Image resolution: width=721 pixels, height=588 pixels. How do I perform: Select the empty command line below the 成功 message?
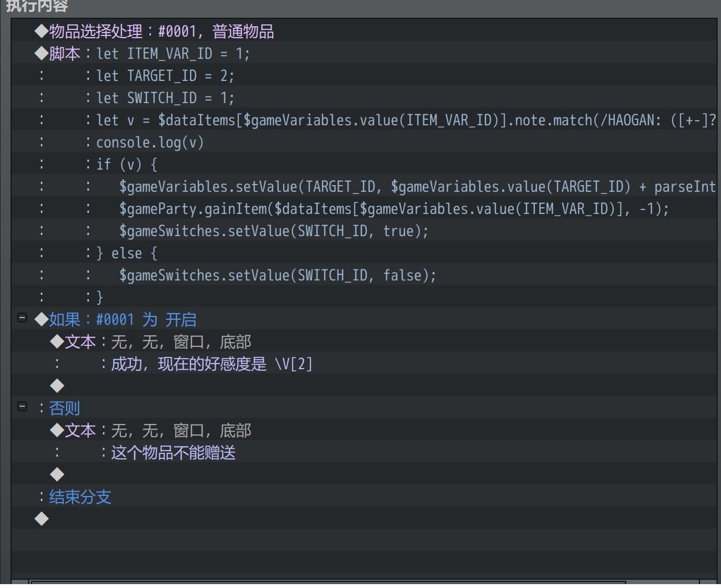(x=364, y=385)
